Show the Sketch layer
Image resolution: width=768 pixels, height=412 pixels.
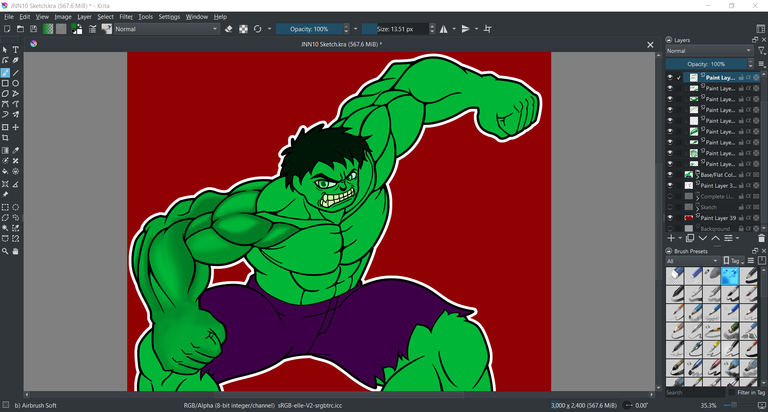pos(670,207)
